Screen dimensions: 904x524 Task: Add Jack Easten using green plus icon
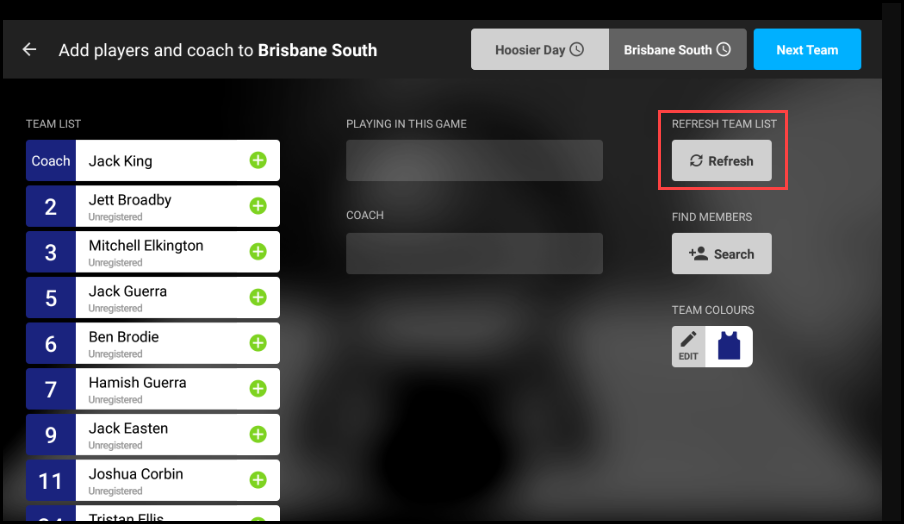click(258, 434)
